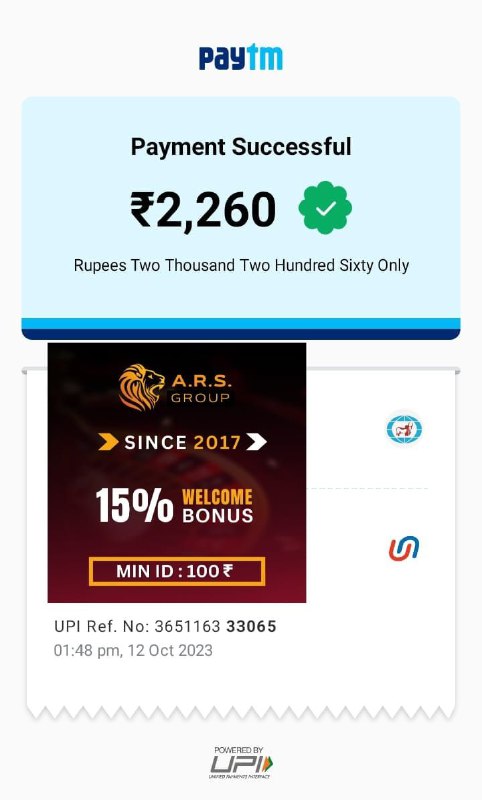Viewport: 482px width, 800px height.
Task: Click the green payment success checkmark badge
Action: click(x=325, y=208)
